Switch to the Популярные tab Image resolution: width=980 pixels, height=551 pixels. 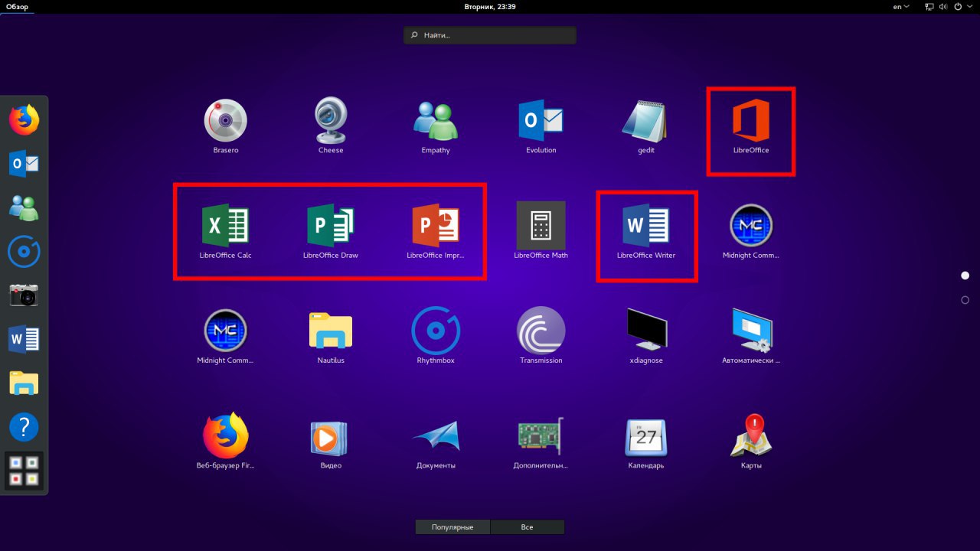(452, 527)
